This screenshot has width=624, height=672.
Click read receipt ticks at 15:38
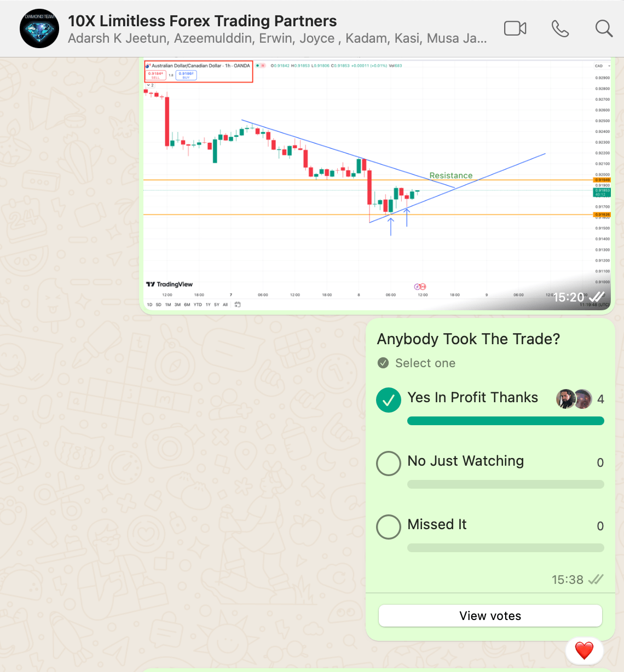(596, 580)
